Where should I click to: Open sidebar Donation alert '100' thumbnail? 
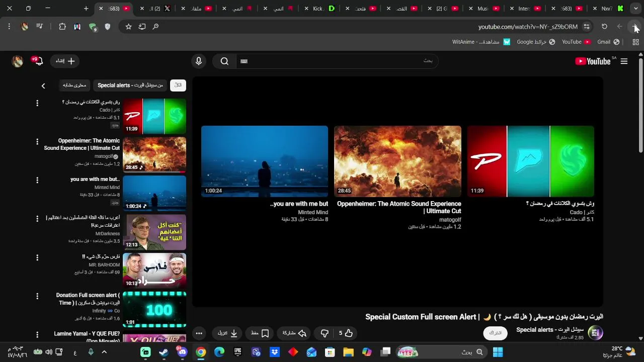154,309
